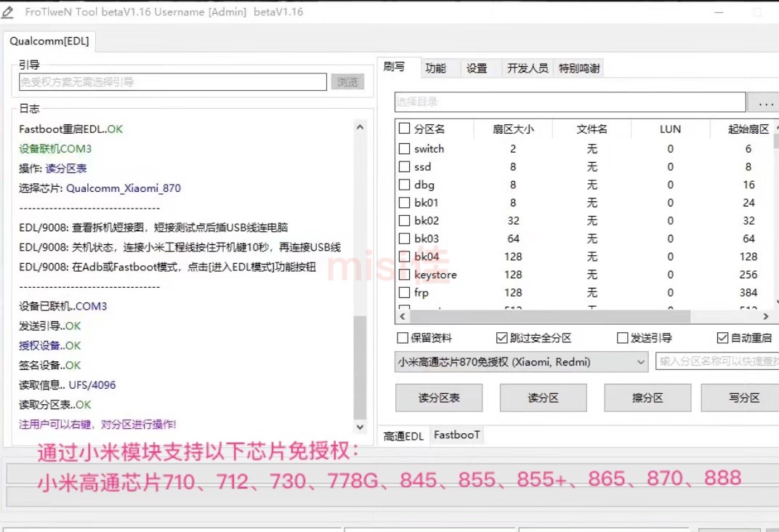Image resolution: width=779 pixels, height=532 pixels.
Task: Click the 擦分区 button
Action: pyautogui.click(x=647, y=398)
